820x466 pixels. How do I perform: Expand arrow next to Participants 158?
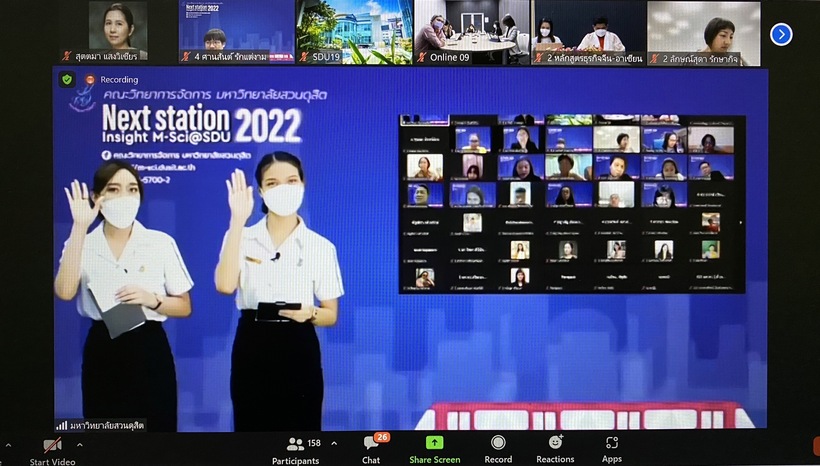[x=334, y=444]
